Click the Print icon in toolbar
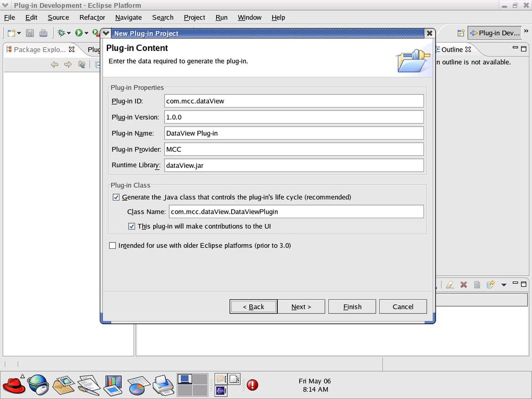 (x=43, y=33)
